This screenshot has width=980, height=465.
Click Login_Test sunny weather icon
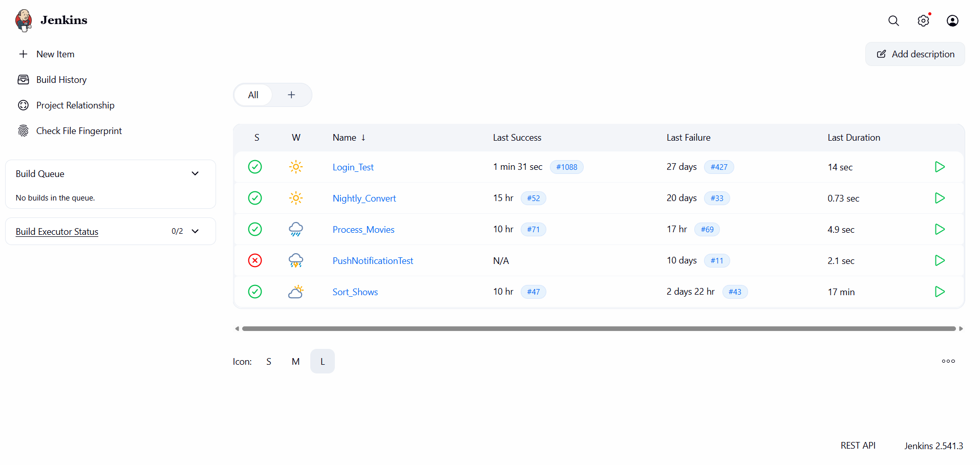[296, 167]
